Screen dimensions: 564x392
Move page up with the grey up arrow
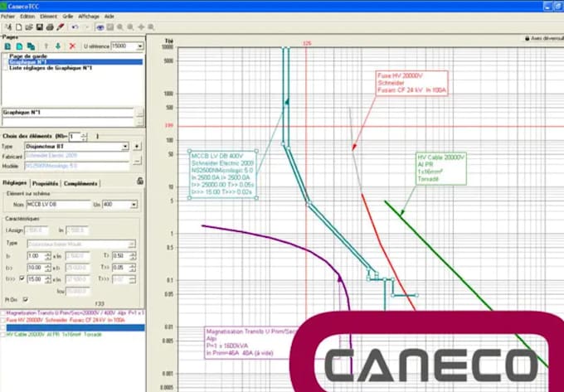46,46
